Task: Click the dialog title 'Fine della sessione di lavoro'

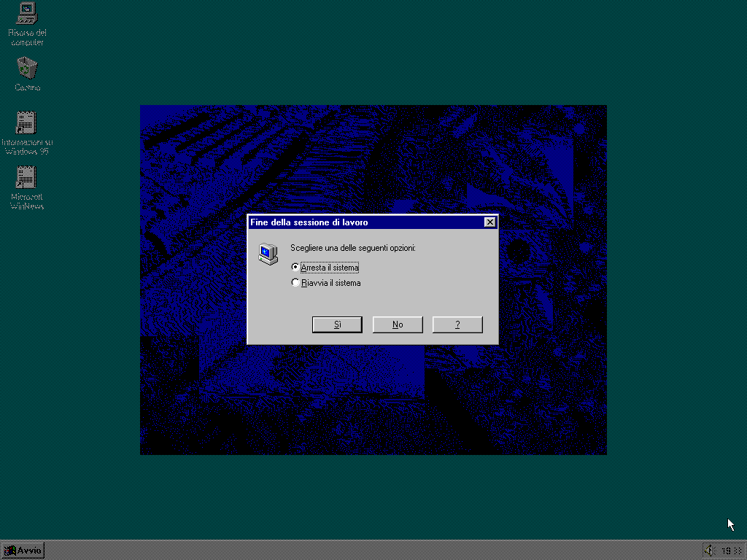Action: [309, 222]
